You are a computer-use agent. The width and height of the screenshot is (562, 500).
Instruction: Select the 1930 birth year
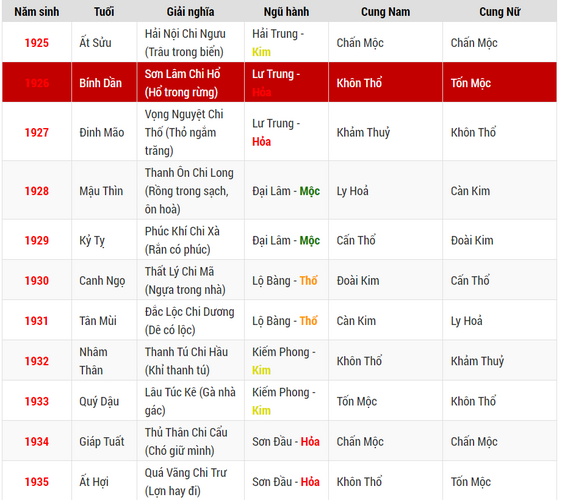[x=37, y=280]
